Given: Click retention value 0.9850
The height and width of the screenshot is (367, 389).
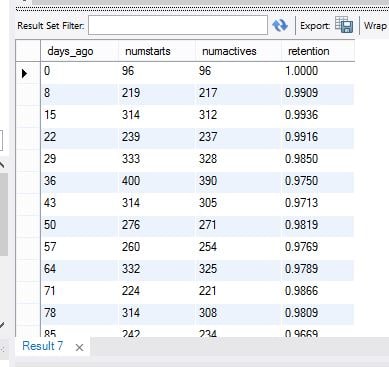Looking at the screenshot, I should (x=317, y=159).
